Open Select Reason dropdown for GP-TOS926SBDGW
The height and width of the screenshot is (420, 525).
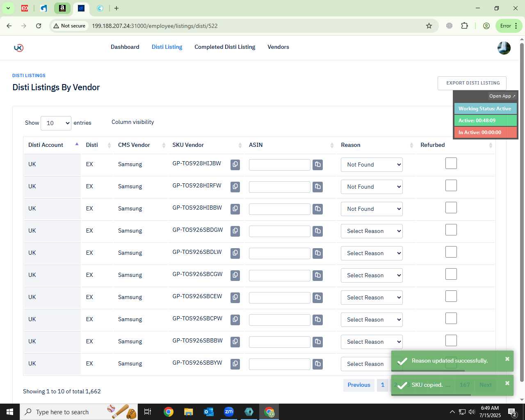[x=372, y=231]
